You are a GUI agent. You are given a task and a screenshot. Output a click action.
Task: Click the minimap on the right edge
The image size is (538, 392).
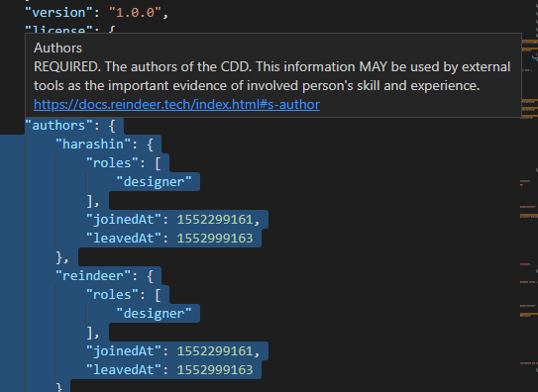529,196
